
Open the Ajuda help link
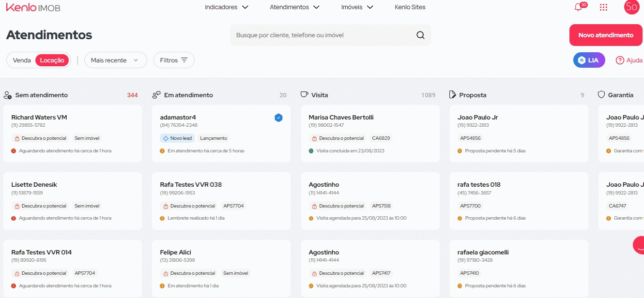pos(629,60)
